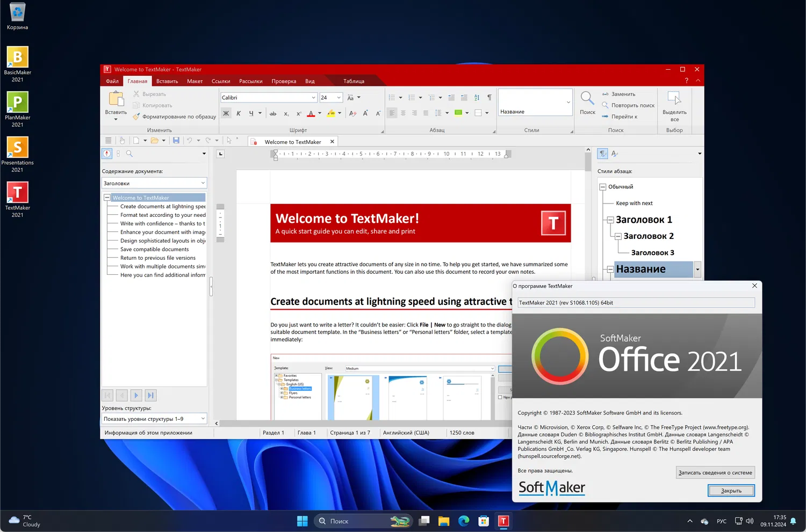Increase font size with the A-plus icon

(x=365, y=113)
